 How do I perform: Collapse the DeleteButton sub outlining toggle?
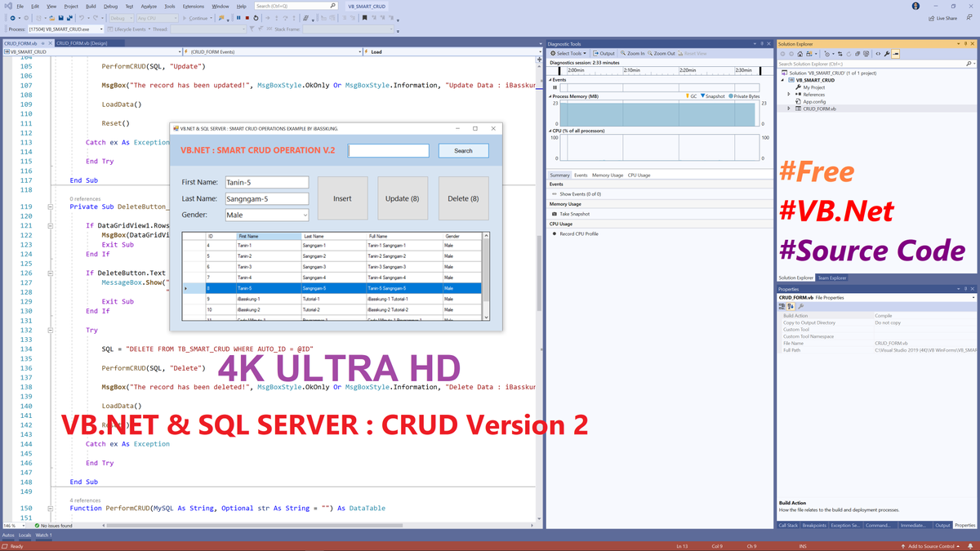pyautogui.click(x=51, y=207)
